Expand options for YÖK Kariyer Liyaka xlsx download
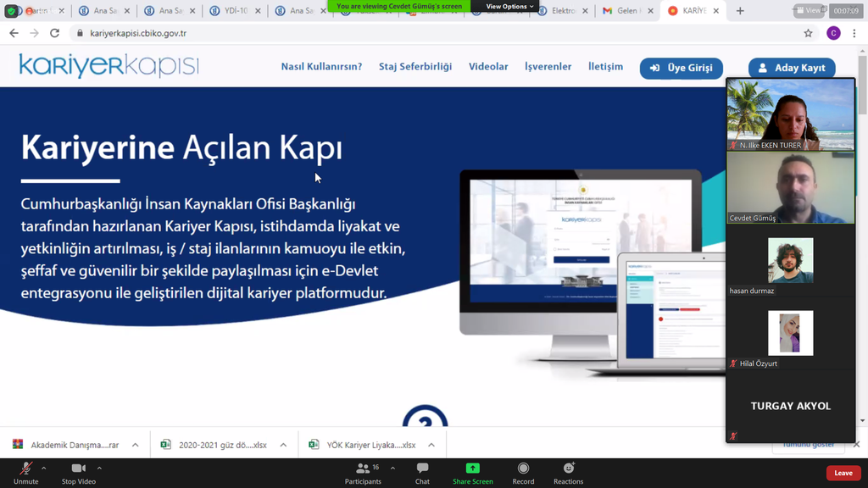Screen dimensions: 868x488 pyautogui.click(x=431, y=445)
